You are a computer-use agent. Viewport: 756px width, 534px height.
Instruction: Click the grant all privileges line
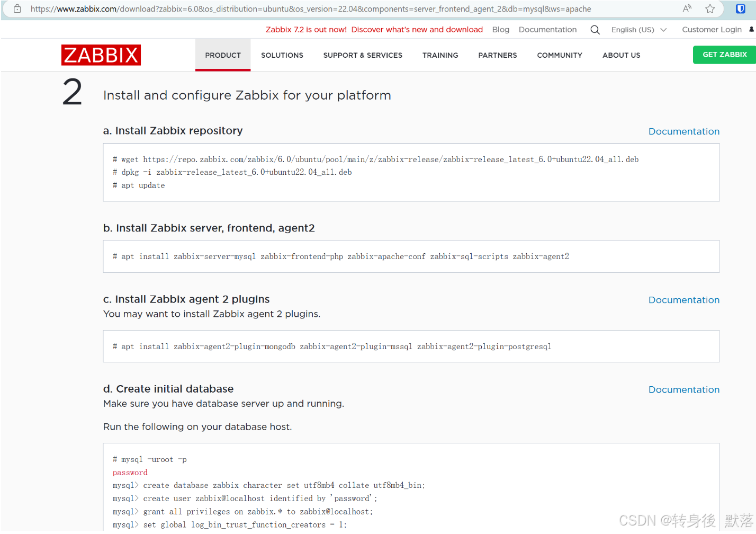pyautogui.click(x=243, y=512)
